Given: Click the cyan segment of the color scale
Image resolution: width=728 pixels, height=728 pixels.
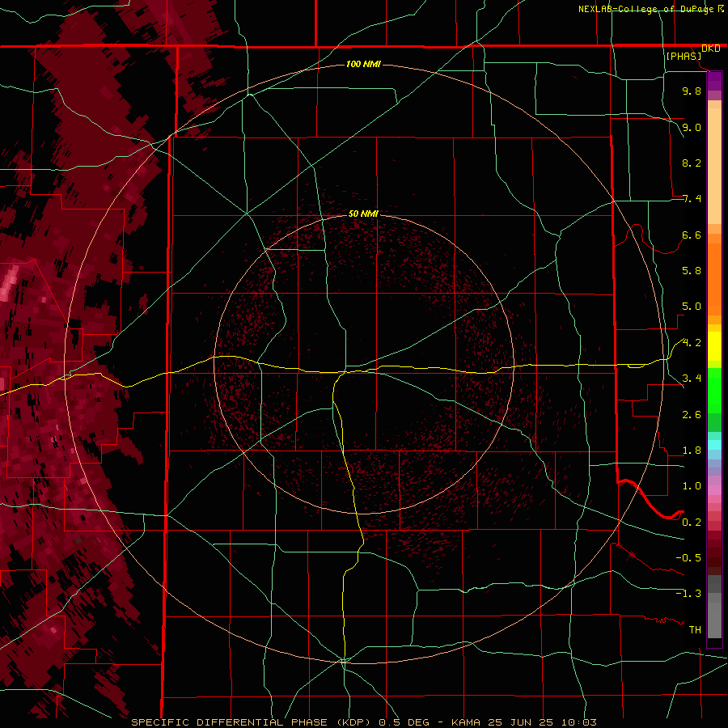Looking at the screenshot, I should (714, 445).
